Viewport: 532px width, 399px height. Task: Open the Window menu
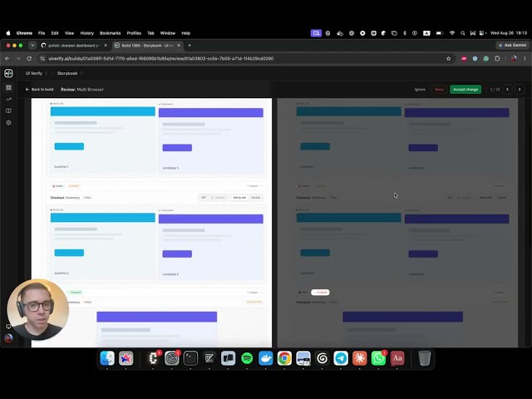(168, 33)
